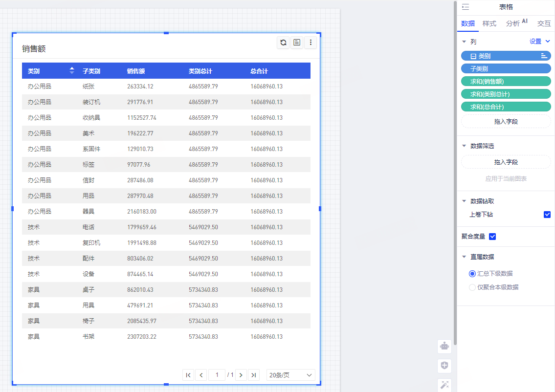Sort table by 类别 column arrows
Screen dimensions: 555x392
click(x=72, y=71)
